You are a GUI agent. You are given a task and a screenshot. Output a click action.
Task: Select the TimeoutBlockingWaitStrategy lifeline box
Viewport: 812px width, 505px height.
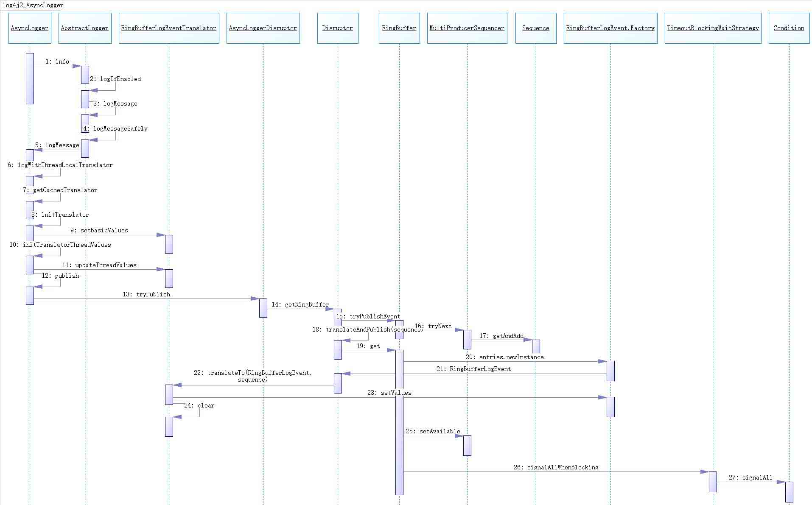point(713,28)
